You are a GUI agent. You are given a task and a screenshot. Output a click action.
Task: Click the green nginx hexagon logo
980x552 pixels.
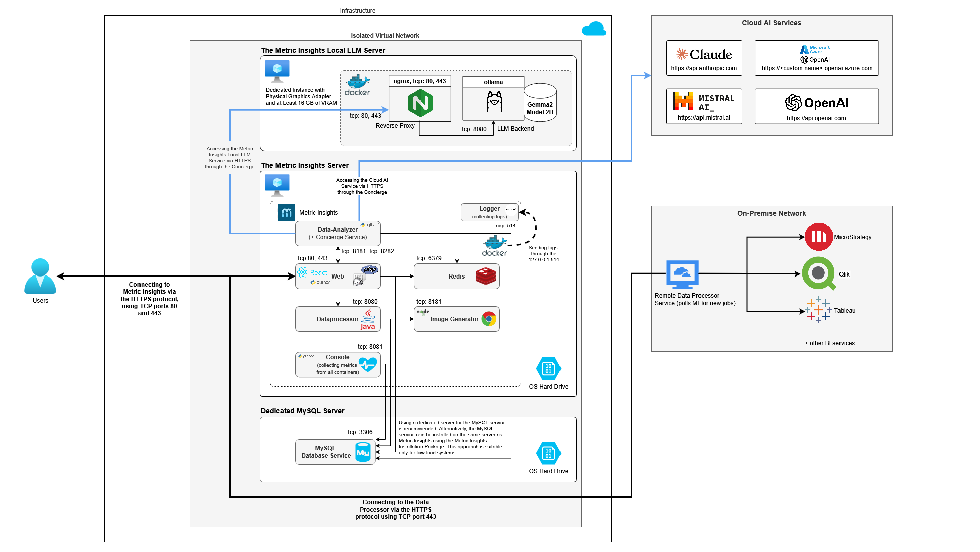[420, 103]
